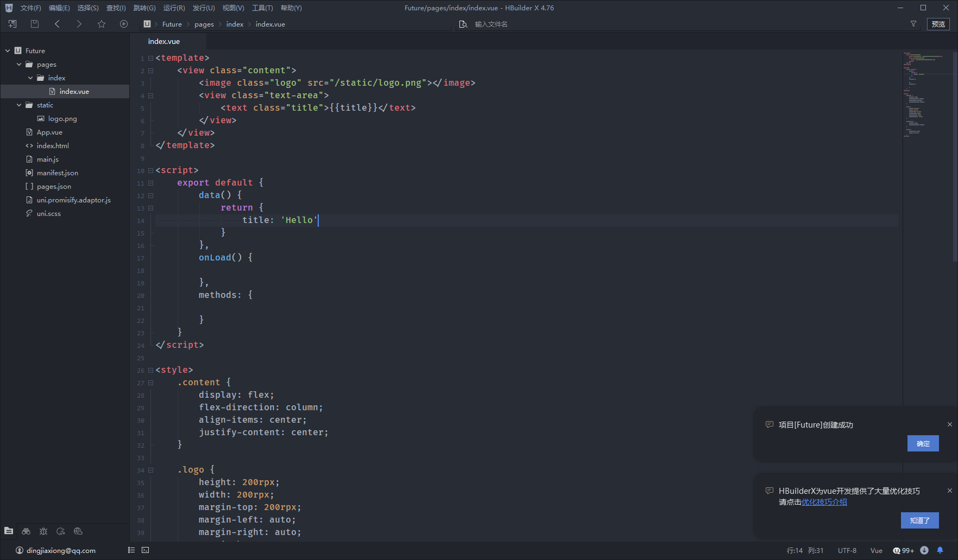Click 确定 in project created notification
Screen dimensions: 958x560
pyautogui.click(x=923, y=443)
